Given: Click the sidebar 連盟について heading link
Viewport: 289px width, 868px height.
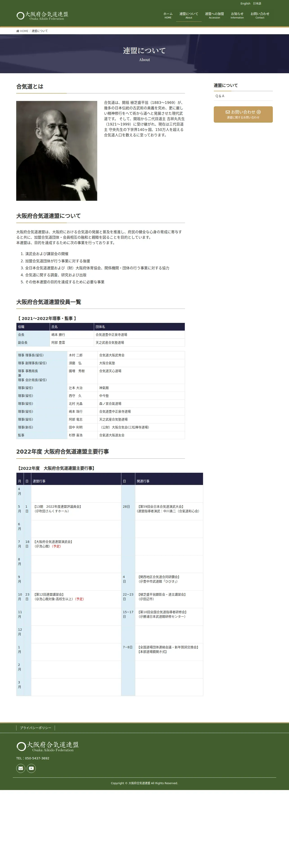Looking at the screenshot, I should coord(225,85).
